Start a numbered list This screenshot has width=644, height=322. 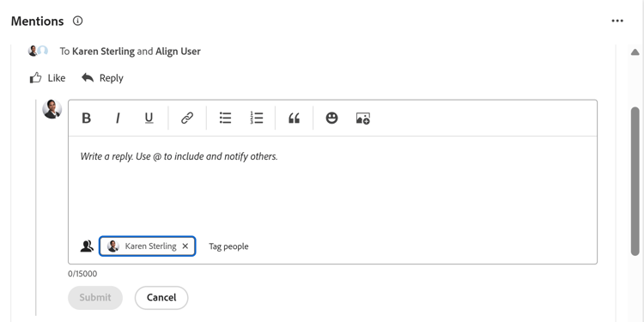257,118
